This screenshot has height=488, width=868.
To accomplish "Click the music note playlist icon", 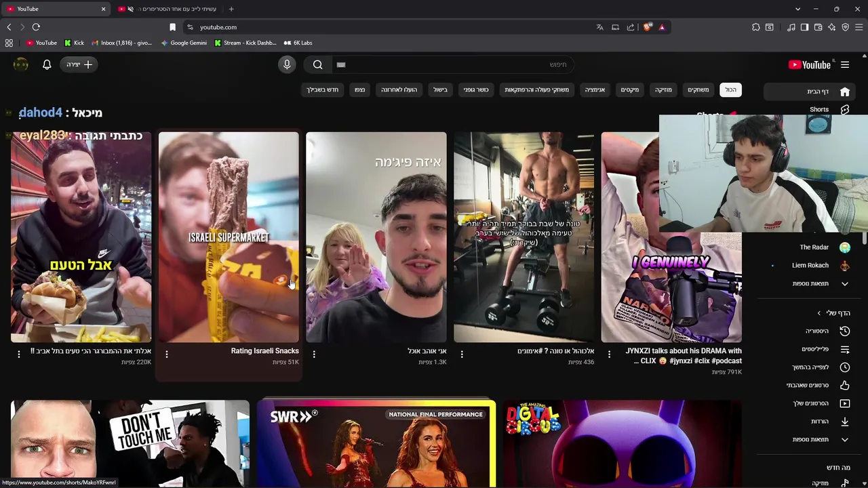I will pyautogui.click(x=791, y=27).
